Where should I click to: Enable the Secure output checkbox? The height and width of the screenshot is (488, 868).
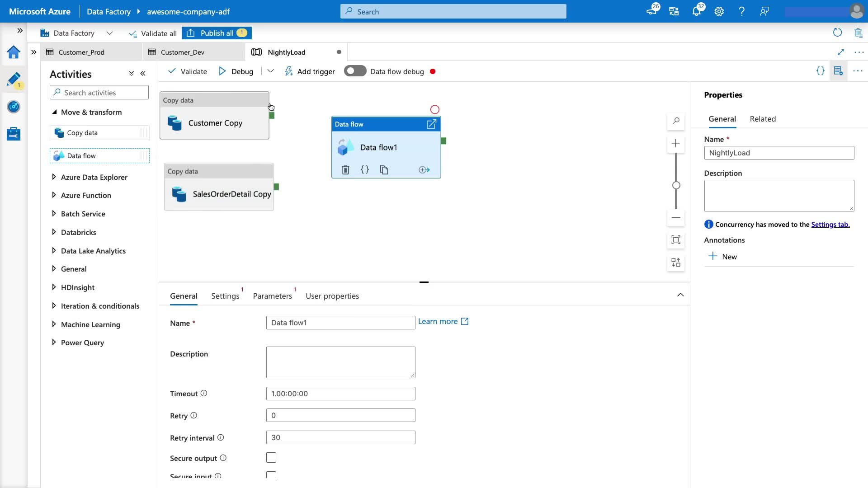(271, 458)
